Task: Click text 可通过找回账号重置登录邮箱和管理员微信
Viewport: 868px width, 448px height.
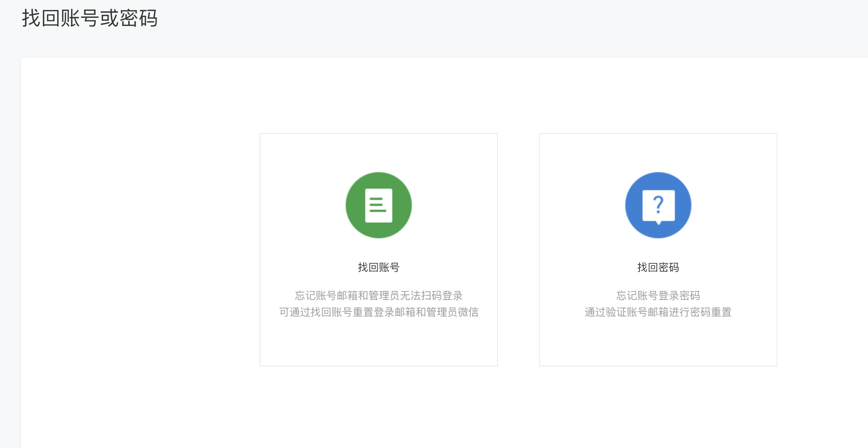Action: (378, 312)
